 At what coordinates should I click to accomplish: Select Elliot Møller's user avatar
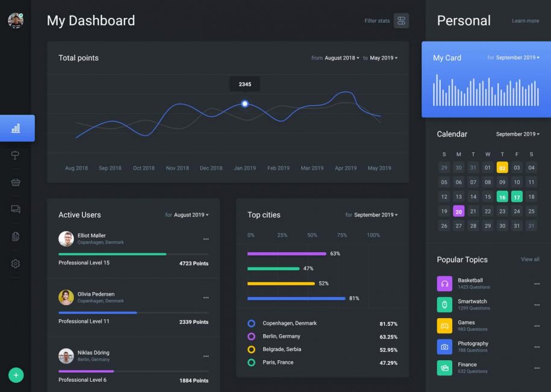[x=66, y=238]
